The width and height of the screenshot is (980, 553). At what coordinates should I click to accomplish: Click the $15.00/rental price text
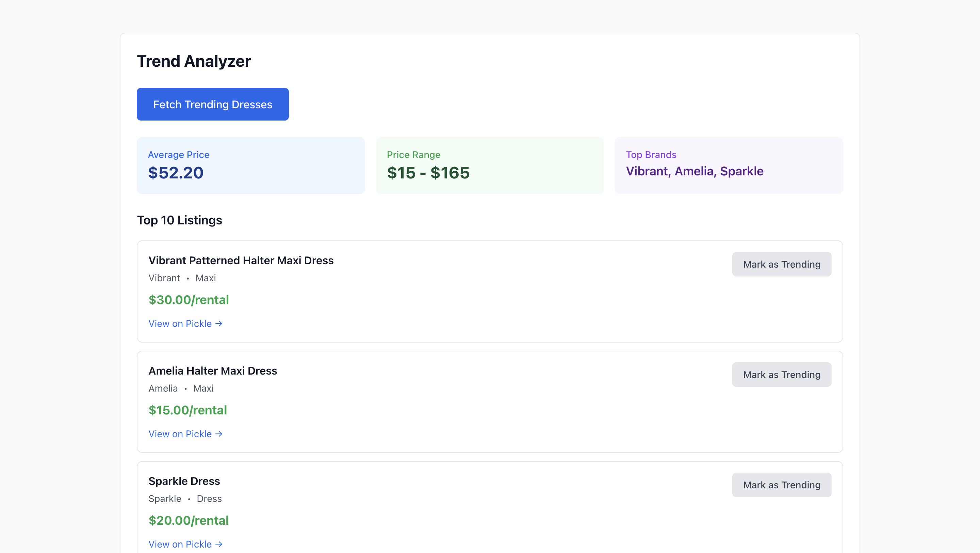[187, 410]
